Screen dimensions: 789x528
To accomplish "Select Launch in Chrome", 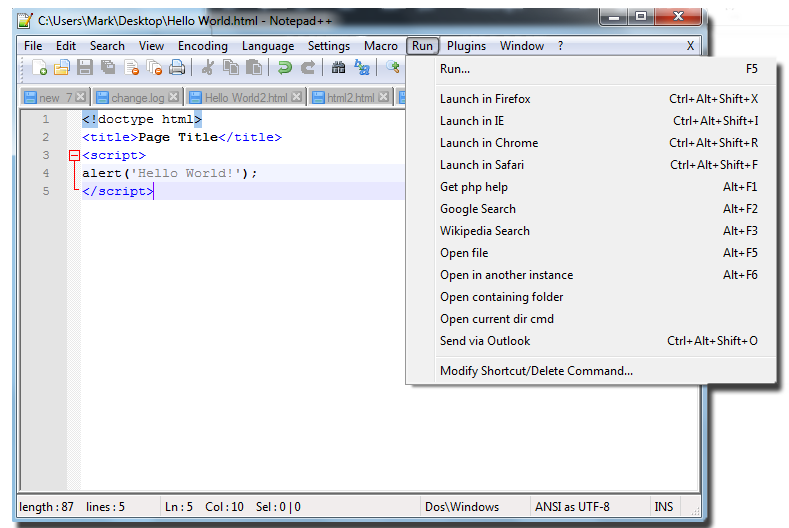I will (591, 143).
